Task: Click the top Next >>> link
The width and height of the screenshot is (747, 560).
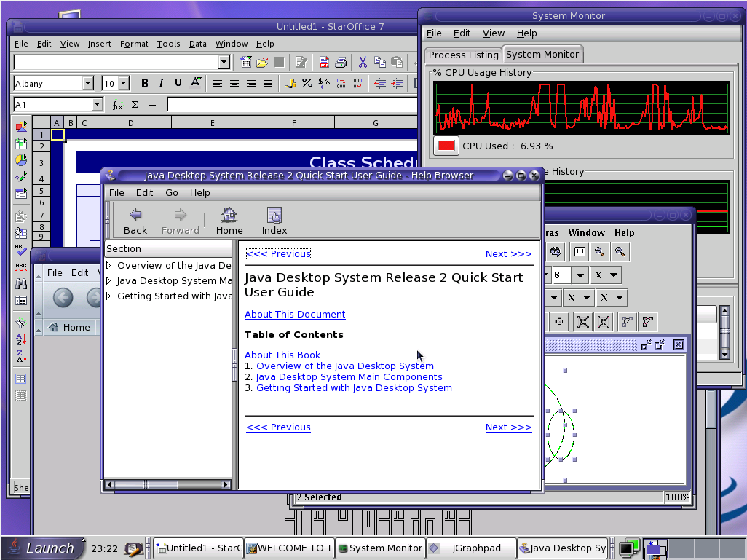Action: click(x=508, y=254)
